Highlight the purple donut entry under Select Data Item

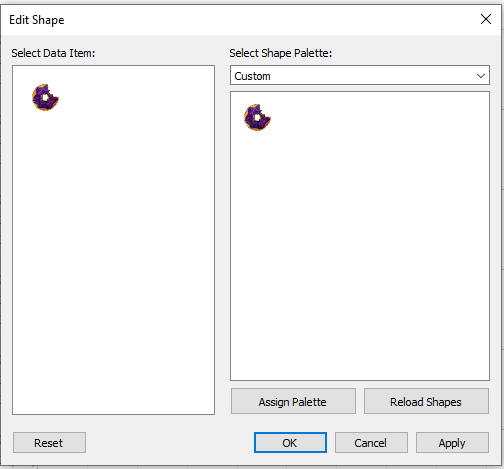tap(45, 97)
